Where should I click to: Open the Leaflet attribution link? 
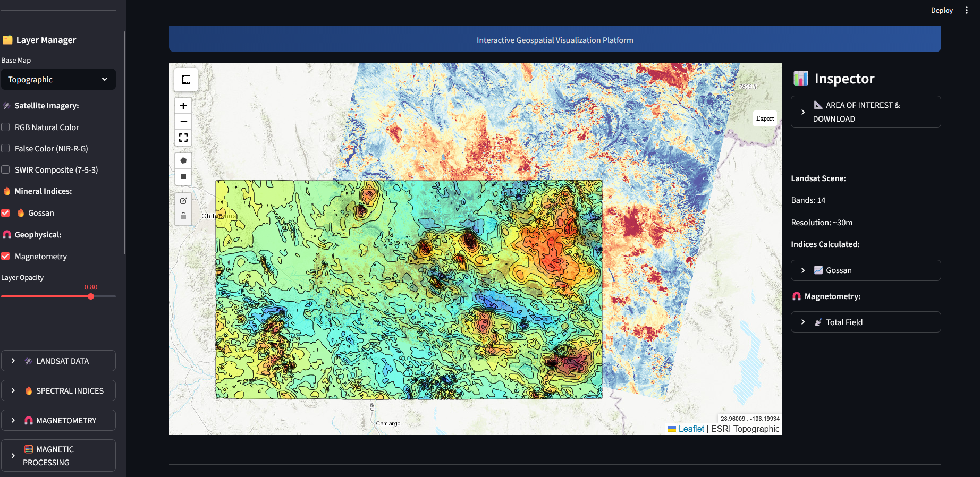(x=691, y=429)
